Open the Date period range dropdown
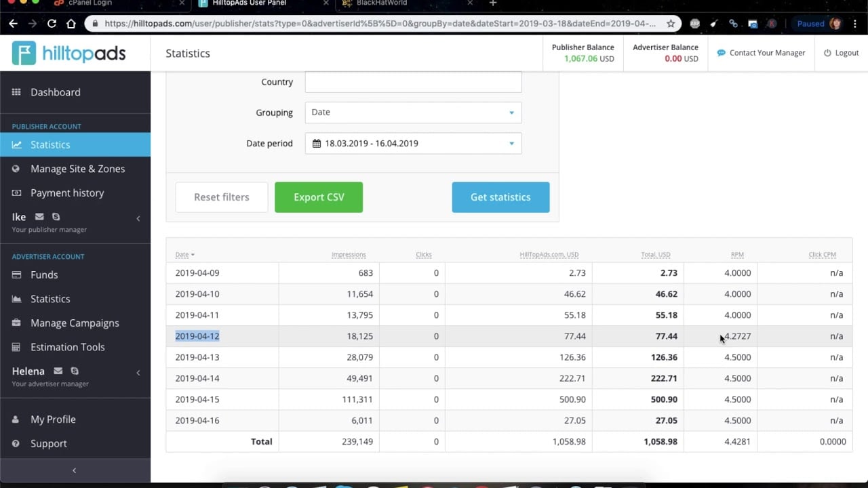 [x=413, y=144]
